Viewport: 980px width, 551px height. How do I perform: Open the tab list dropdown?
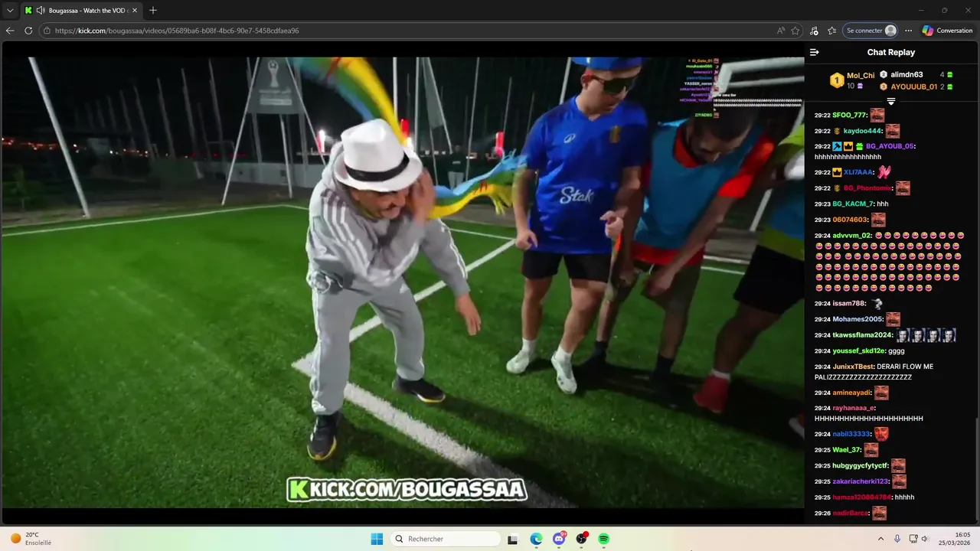point(10,10)
